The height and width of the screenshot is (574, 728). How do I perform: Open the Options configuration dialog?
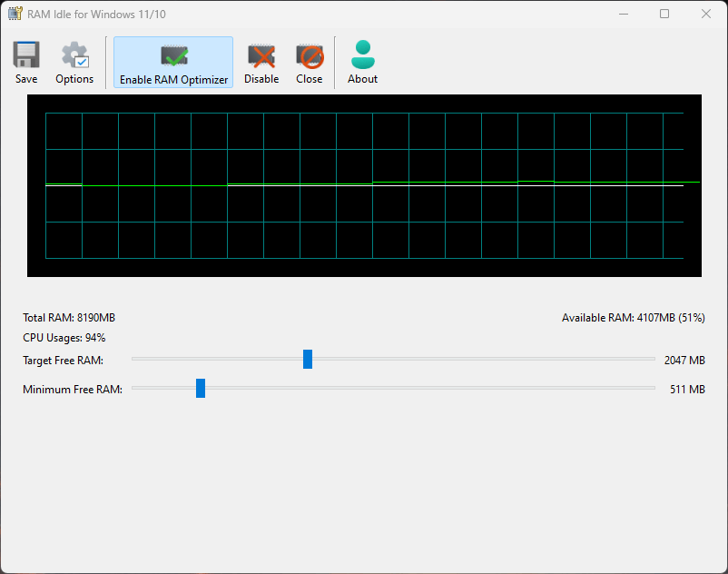point(74,62)
